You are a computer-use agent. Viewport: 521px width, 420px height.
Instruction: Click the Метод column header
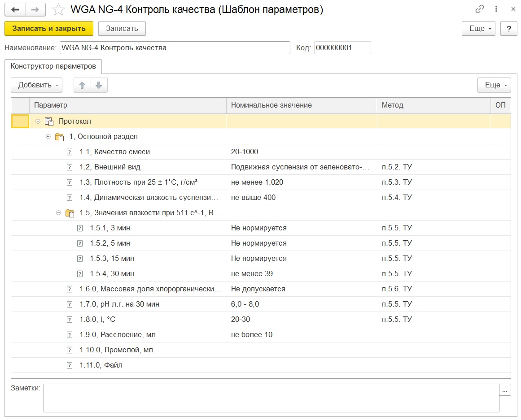433,106
